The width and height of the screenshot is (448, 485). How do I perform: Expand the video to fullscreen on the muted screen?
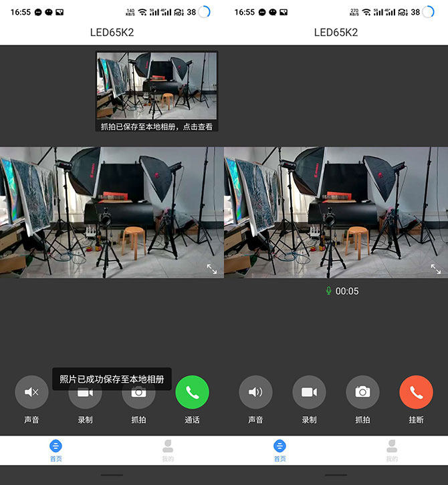[211, 269]
